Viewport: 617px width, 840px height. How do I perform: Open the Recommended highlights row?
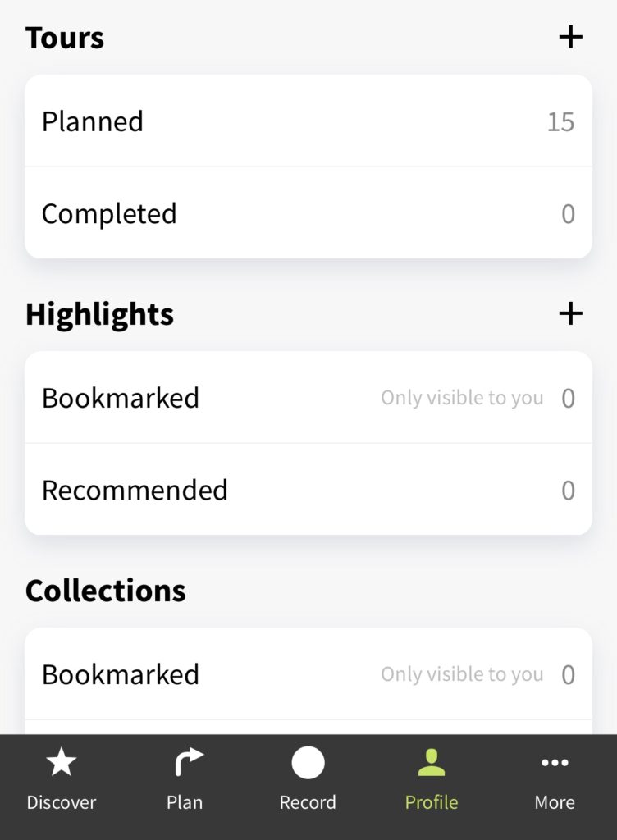pyautogui.click(x=308, y=490)
